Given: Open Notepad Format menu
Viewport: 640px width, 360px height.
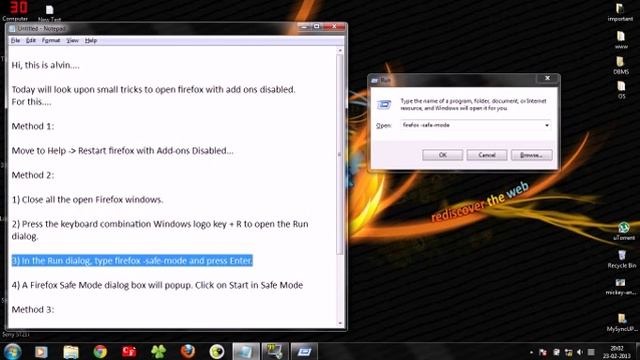Looking at the screenshot, I should [x=51, y=40].
